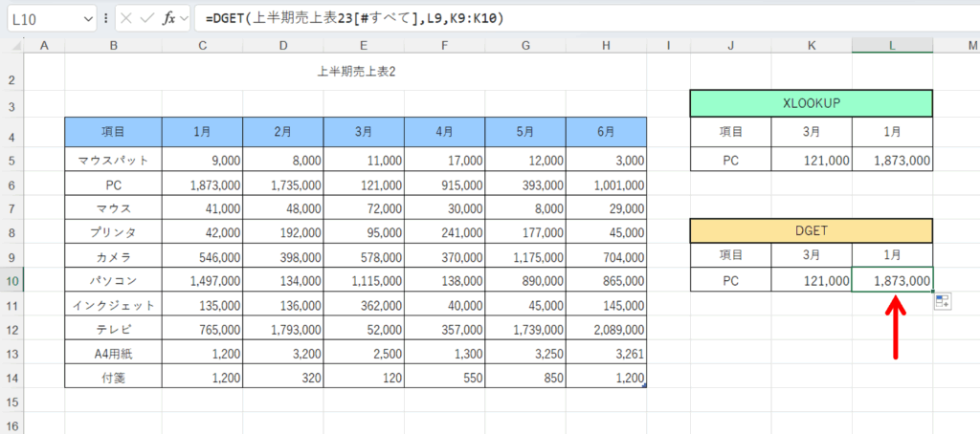
Task: Click the formula bar with DGET formula
Action: [574, 18]
